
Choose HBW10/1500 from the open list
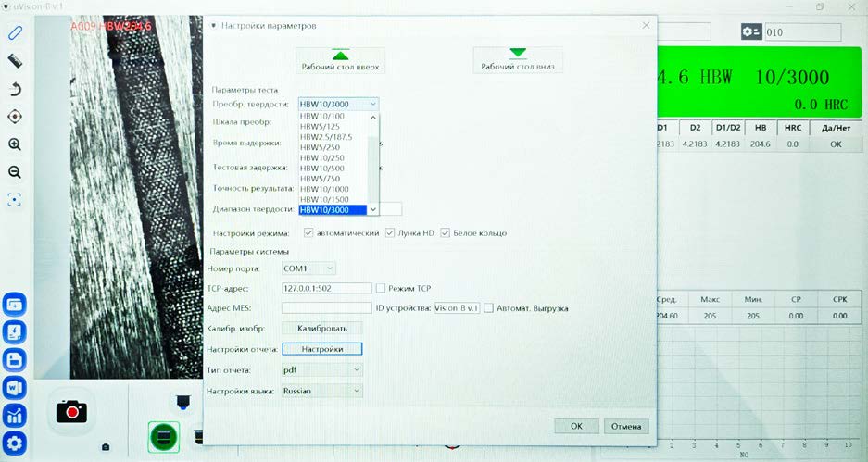click(333, 199)
